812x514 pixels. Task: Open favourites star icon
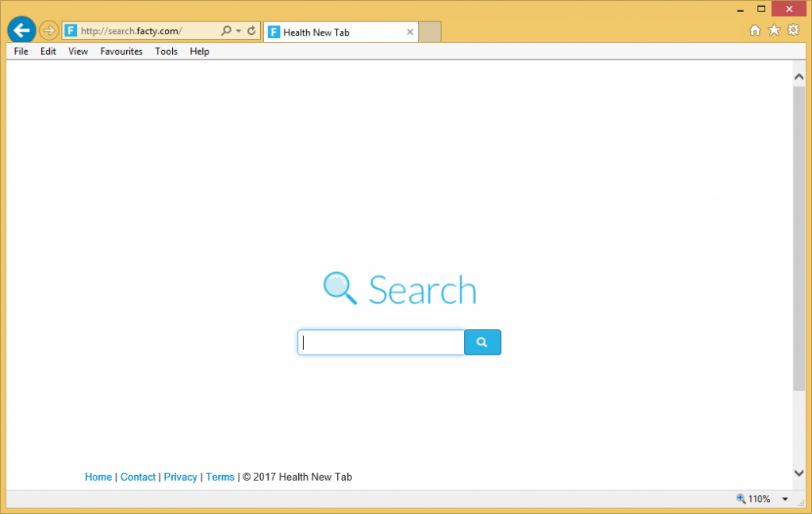pyautogui.click(x=774, y=30)
